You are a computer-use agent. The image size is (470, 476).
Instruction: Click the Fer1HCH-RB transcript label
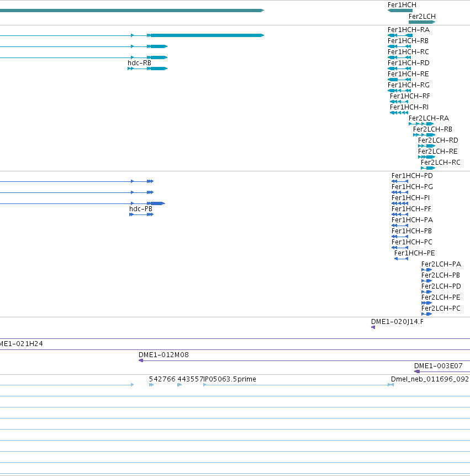point(408,41)
